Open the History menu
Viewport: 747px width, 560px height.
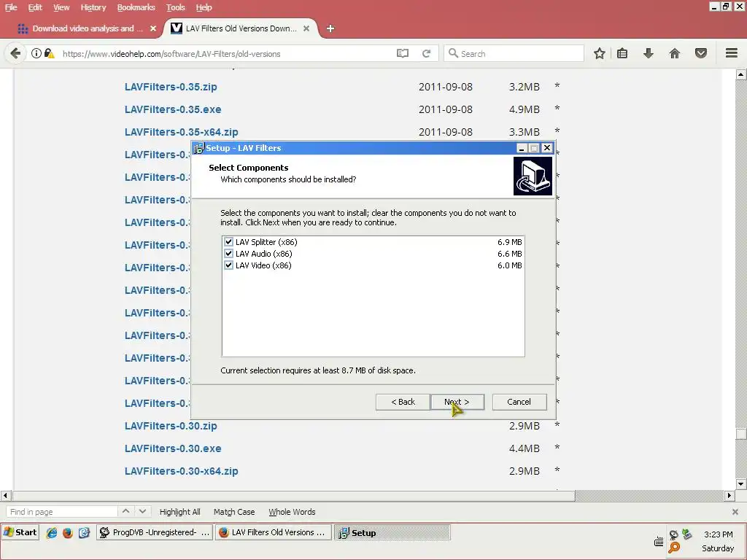[x=93, y=7]
